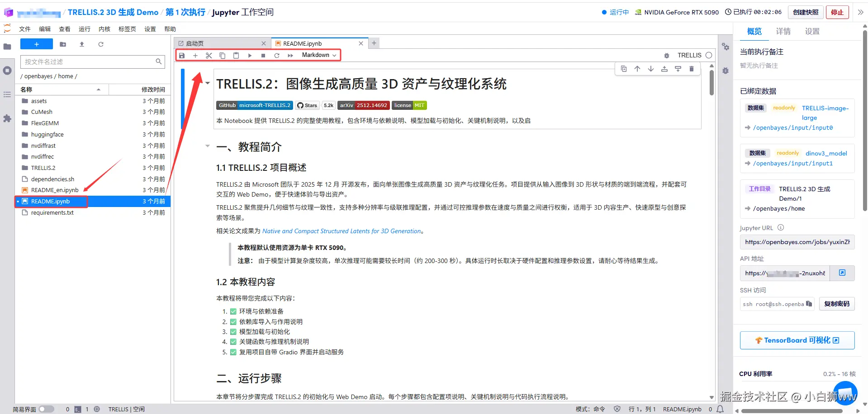The width and height of the screenshot is (868, 414).
Task: Sort files by the 名称 column
Action: (62, 89)
